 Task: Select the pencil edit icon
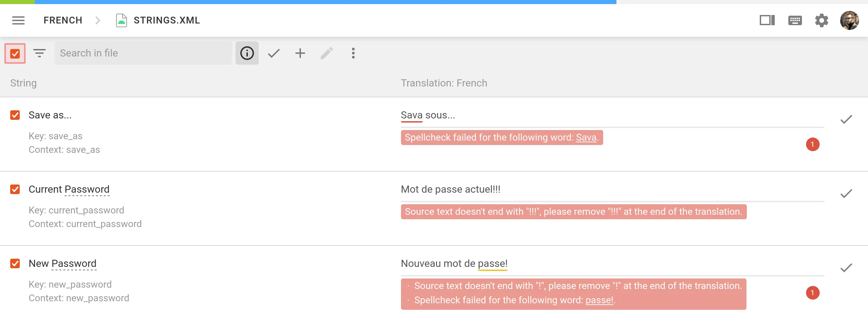pos(326,53)
